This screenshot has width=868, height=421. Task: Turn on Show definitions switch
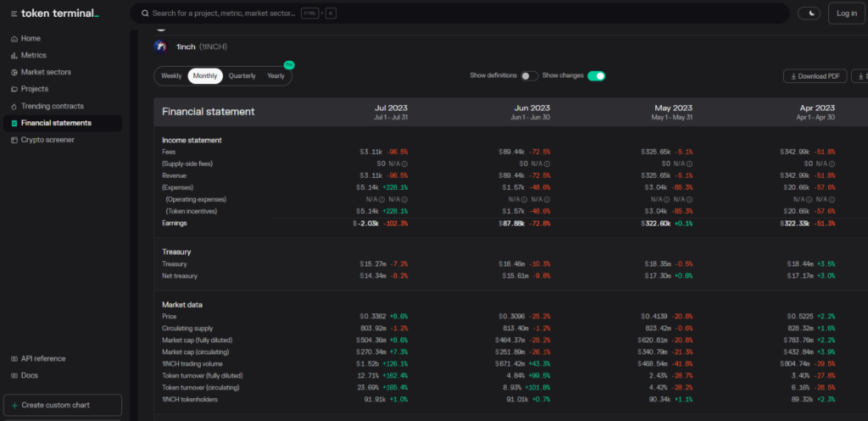tap(529, 76)
